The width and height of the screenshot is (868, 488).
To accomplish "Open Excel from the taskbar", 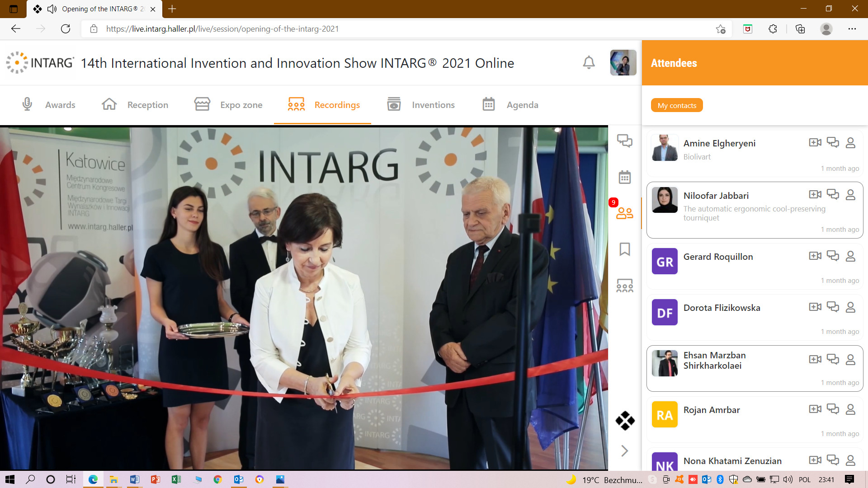I will click(176, 479).
